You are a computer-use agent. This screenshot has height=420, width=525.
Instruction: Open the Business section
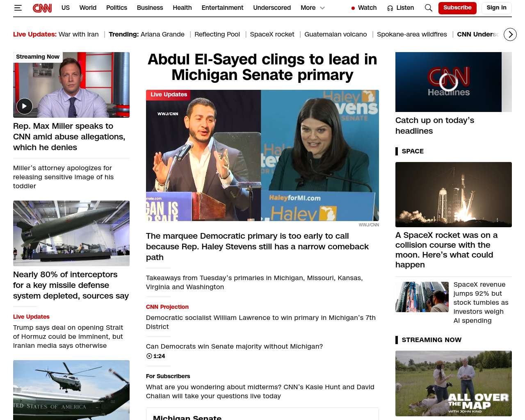150,8
